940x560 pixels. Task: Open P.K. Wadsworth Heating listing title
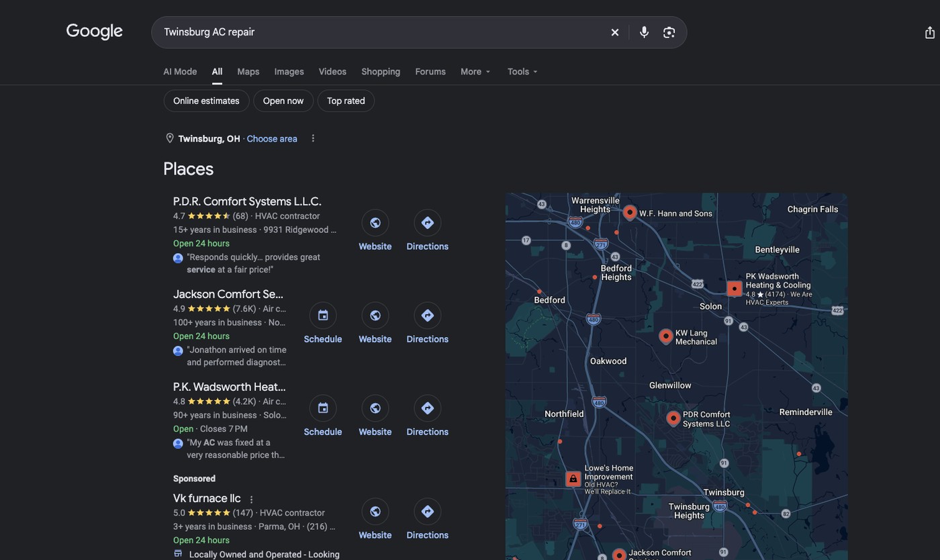[230, 387]
